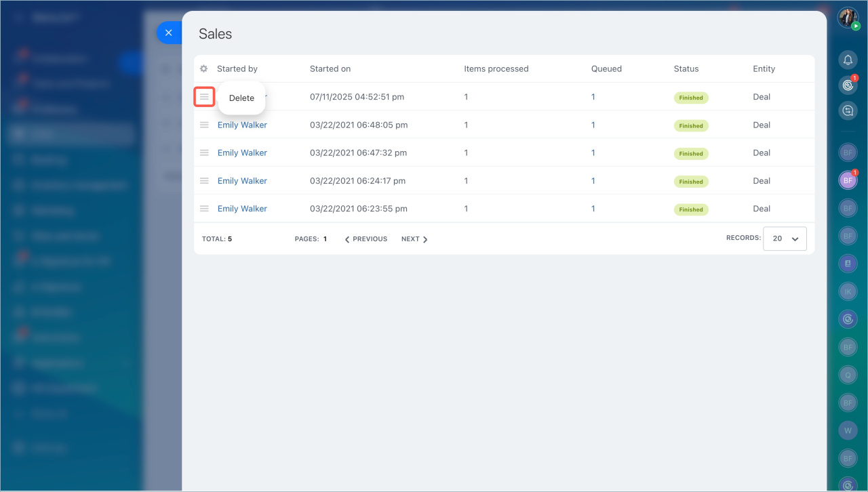Click the Queued count in the first row

pyautogui.click(x=593, y=97)
